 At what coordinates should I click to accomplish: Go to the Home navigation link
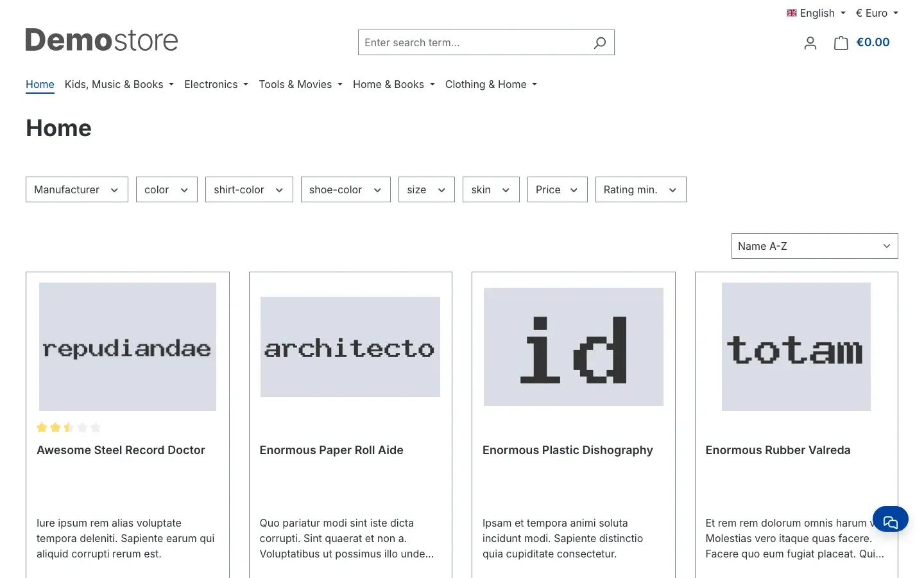coord(40,84)
